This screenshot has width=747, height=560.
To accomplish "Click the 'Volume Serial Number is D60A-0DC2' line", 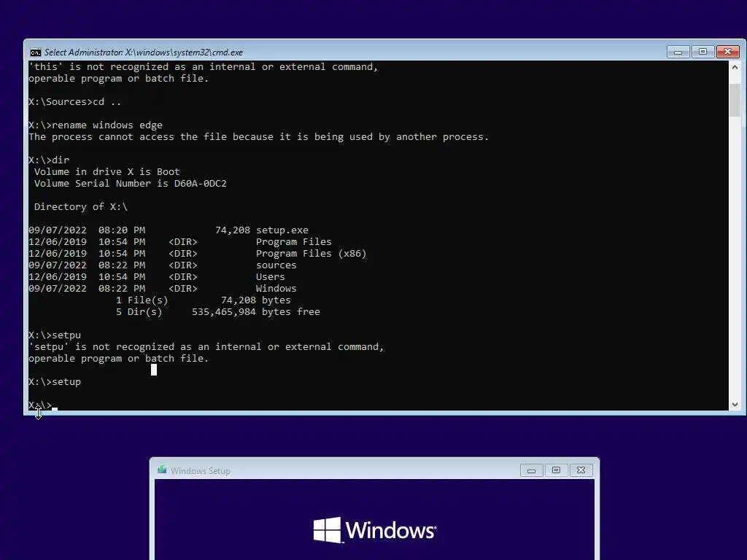I will (x=130, y=183).
